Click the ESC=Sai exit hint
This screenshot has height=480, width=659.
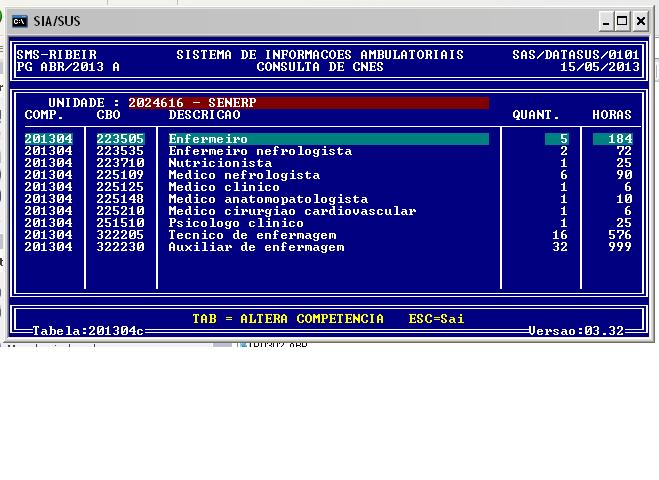[x=437, y=319]
